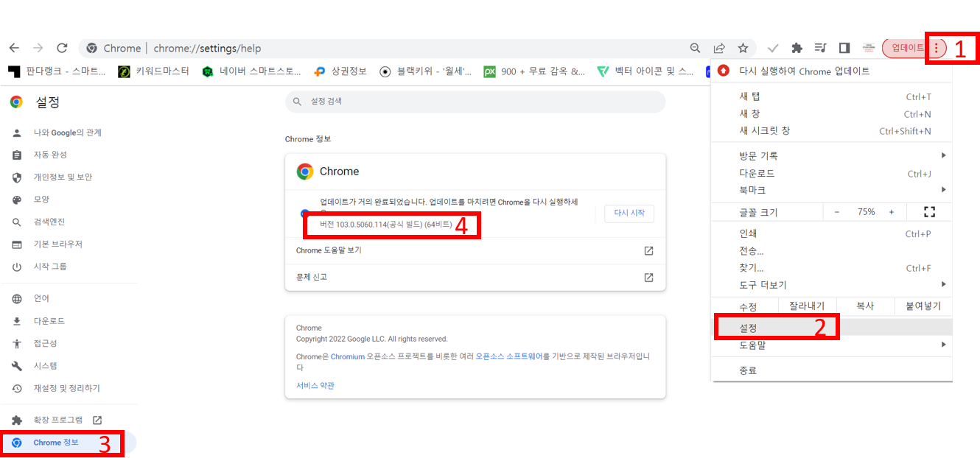980x458 pixels.
Task: Click 잘라내기 in the menu
Action: pyautogui.click(x=807, y=306)
